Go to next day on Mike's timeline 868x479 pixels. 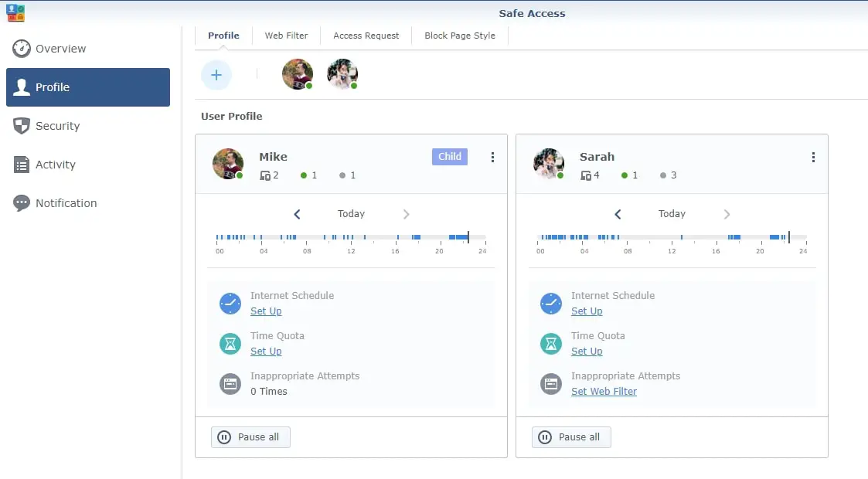tap(407, 214)
